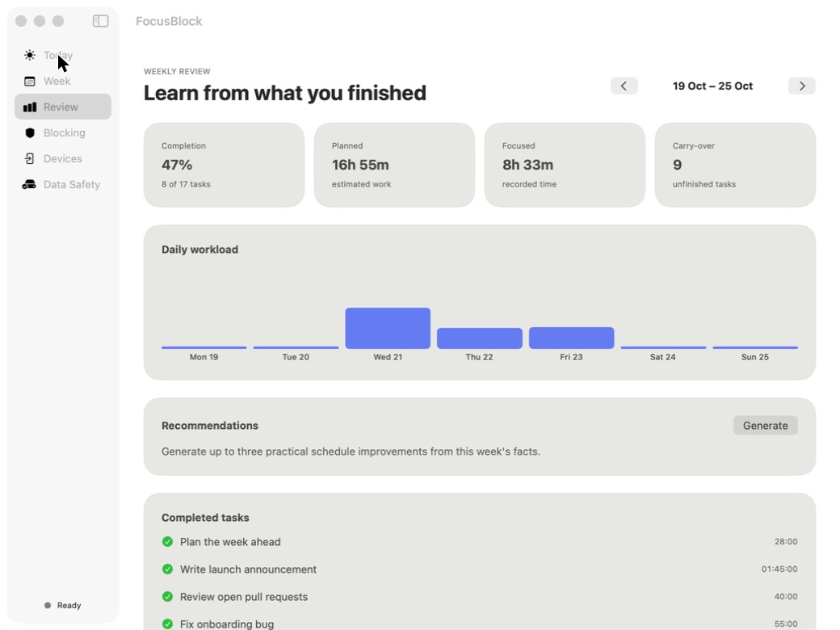Click the Write launch announcement task
This screenshot has width=840, height=630.
(x=248, y=569)
